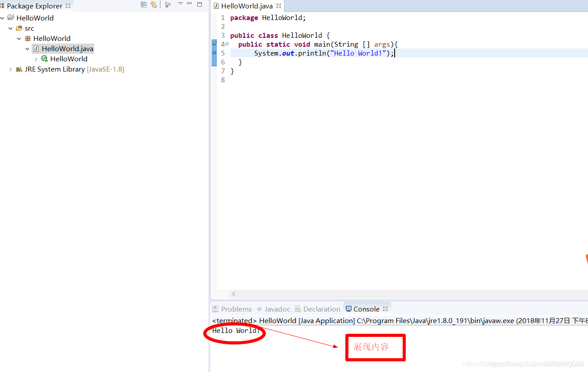
Task: Close the Console view tab with its X
Action: pyautogui.click(x=385, y=309)
